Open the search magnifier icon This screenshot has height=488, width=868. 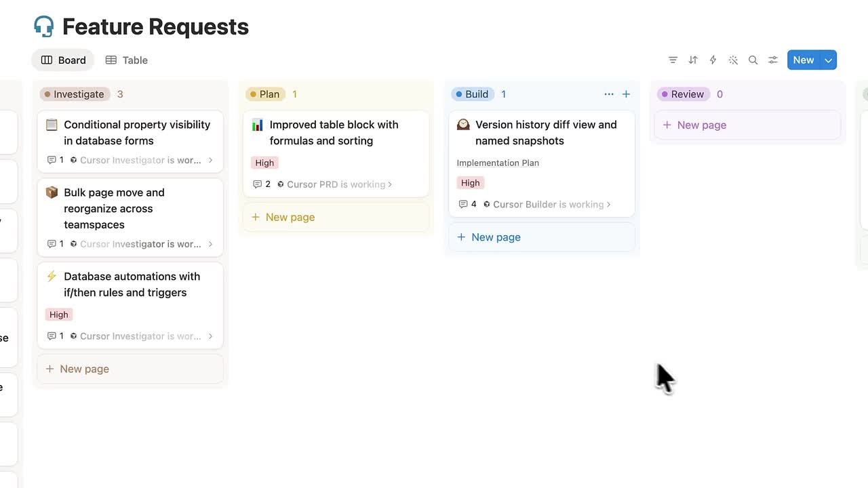click(753, 60)
